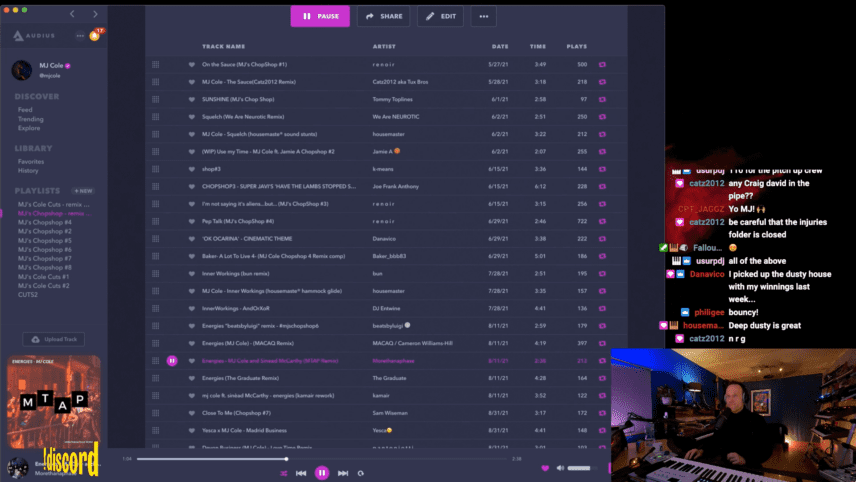Repost 'Squelch (We Are Neurotic Remix)' icon
The image size is (856, 482).
pos(602,117)
